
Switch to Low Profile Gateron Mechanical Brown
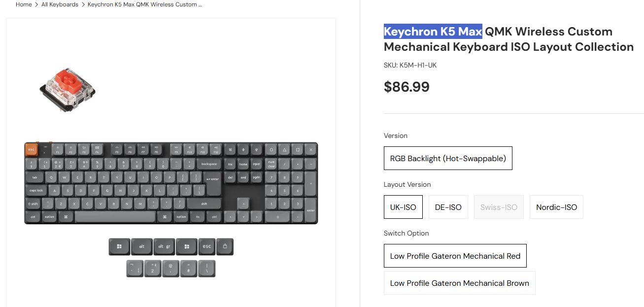click(459, 283)
